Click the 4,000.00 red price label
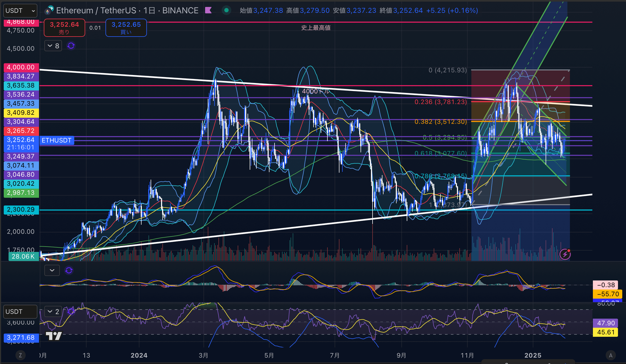Screen dimensions: 626x364 point(21,67)
